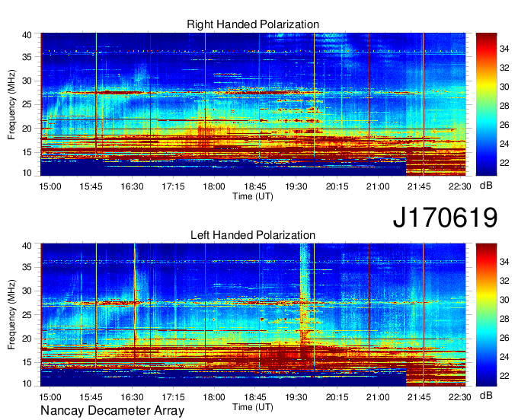Click the left-handed plot's dB color bar

pos(486,315)
